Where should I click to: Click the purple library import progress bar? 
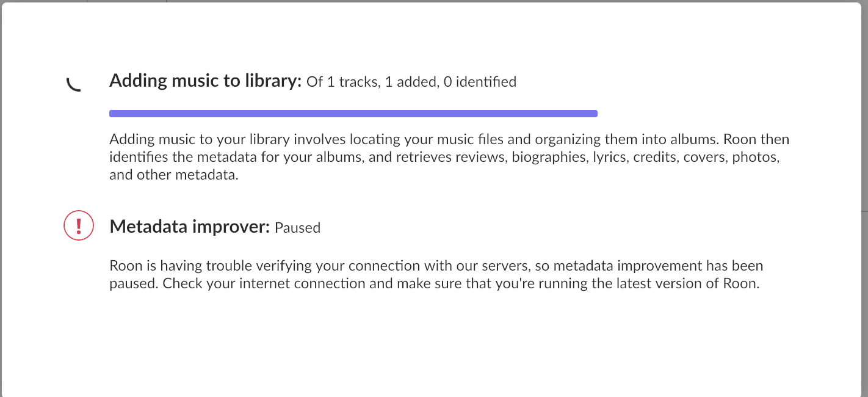pyautogui.click(x=353, y=113)
